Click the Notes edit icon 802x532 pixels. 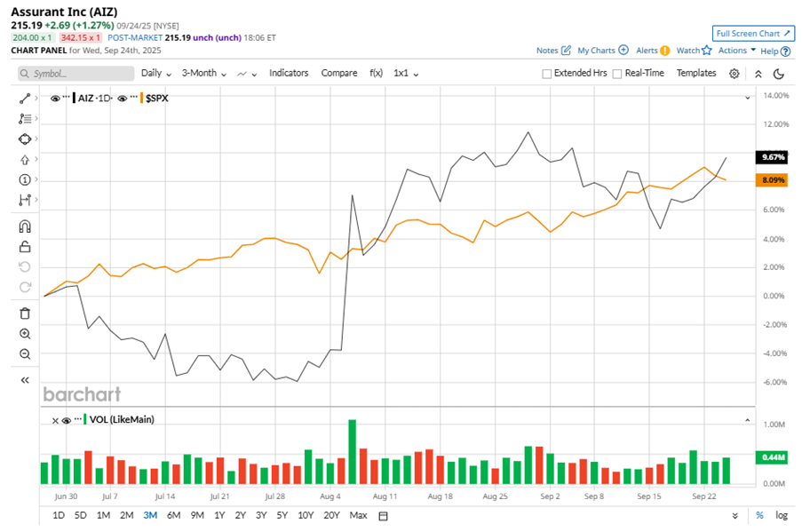566,50
